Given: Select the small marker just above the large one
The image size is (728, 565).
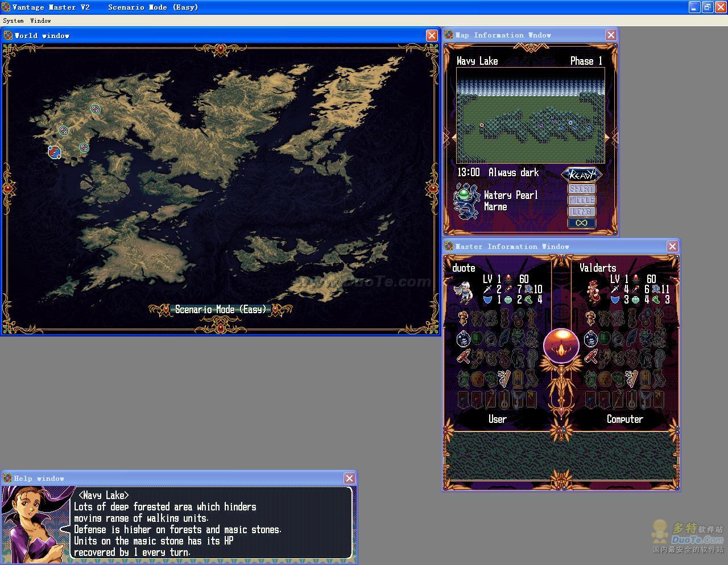Looking at the screenshot, I should [64, 131].
